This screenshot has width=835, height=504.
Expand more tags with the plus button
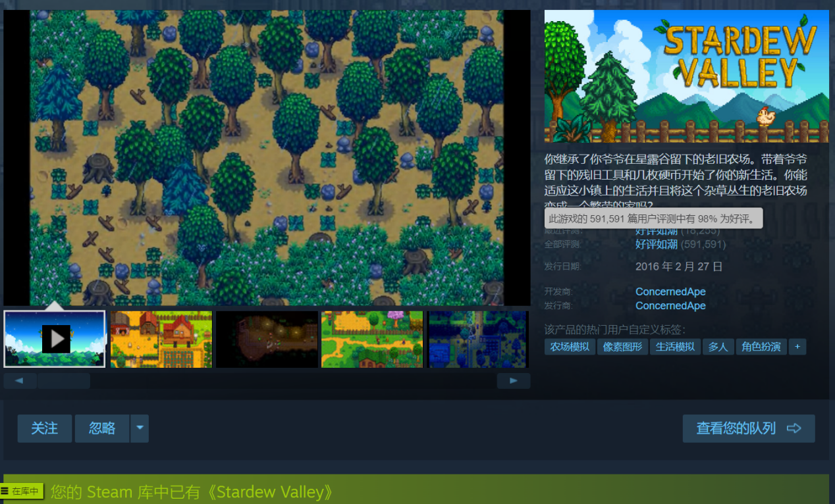point(797,347)
